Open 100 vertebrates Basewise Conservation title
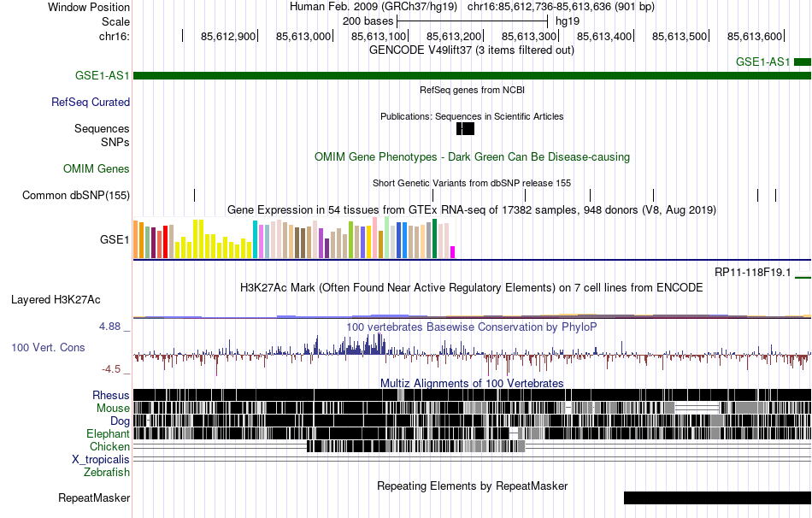 coord(472,327)
